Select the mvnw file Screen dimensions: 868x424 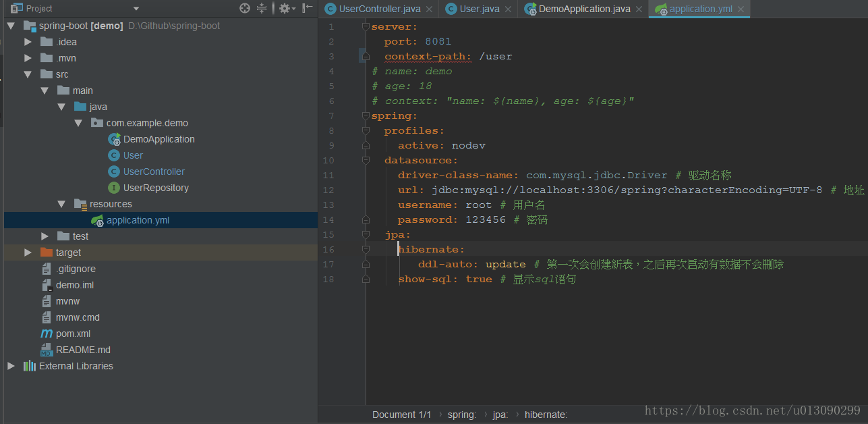68,301
